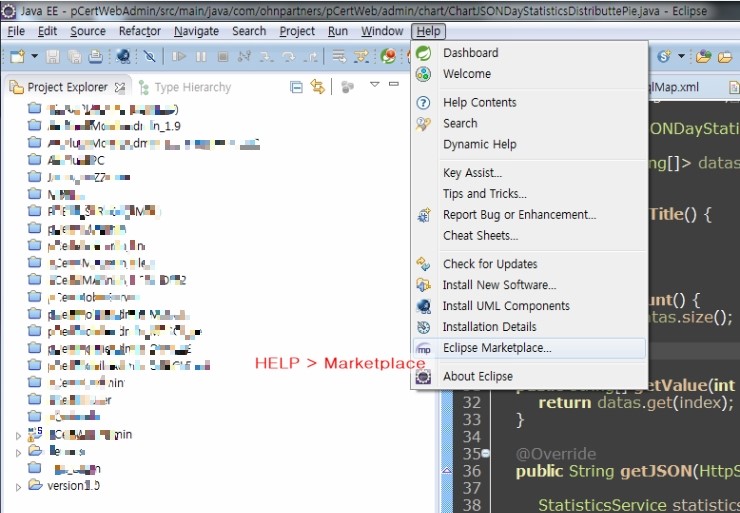Switch to the Project Explorer tab
The height and width of the screenshot is (513, 740).
coord(67,87)
